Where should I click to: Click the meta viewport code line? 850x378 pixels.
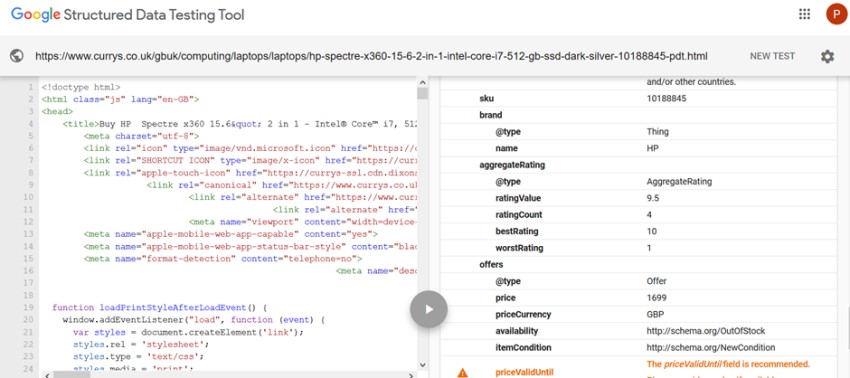pos(303,222)
